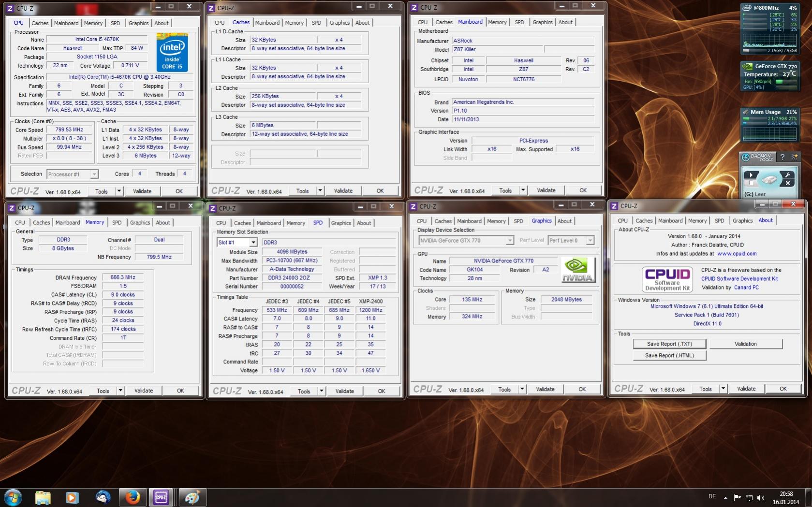Screen dimensions: 812x507
Task: Click OK in the Graphics window
Action: click(582, 389)
